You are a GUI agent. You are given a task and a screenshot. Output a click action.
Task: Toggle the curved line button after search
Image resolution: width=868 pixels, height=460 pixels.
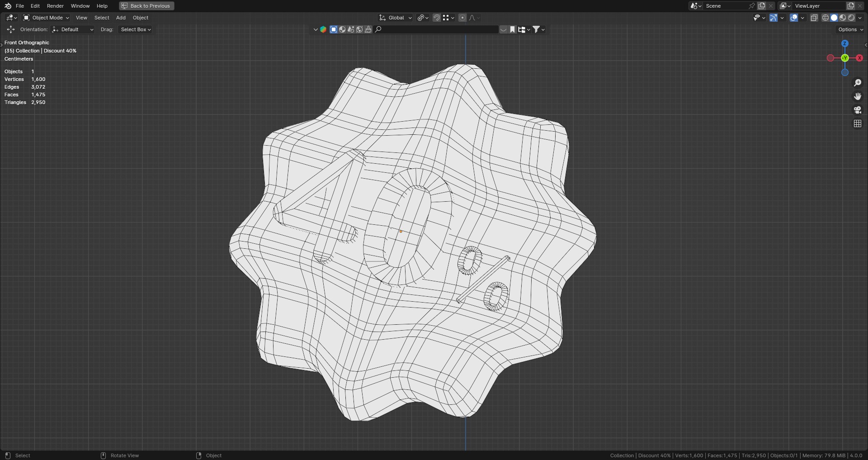(x=503, y=29)
